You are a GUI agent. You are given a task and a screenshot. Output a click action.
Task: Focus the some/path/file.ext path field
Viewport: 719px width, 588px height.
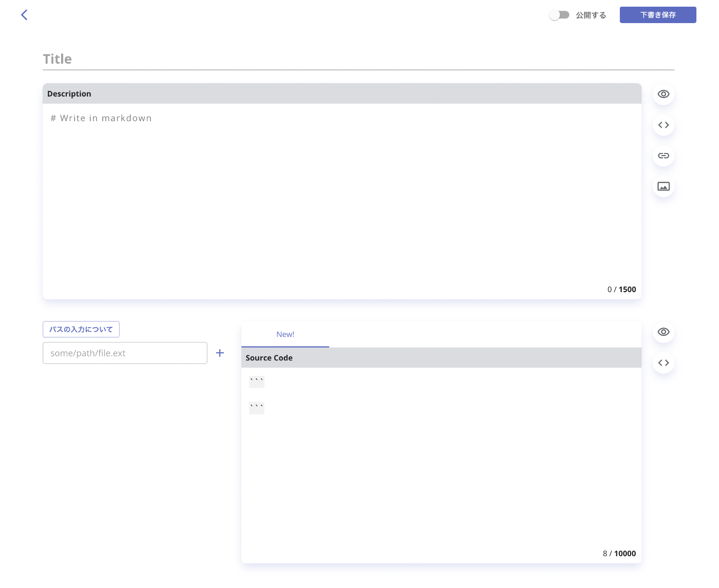tap(125, 353)
